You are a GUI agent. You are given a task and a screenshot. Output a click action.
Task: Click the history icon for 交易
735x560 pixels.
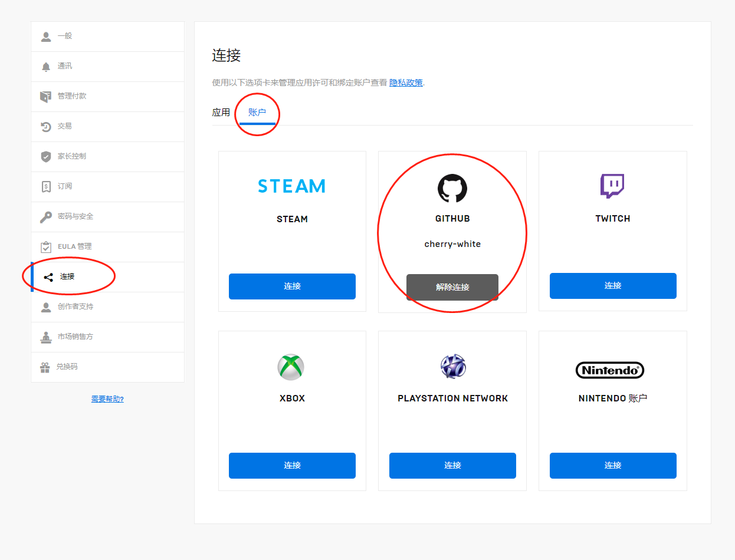(46, 127)
